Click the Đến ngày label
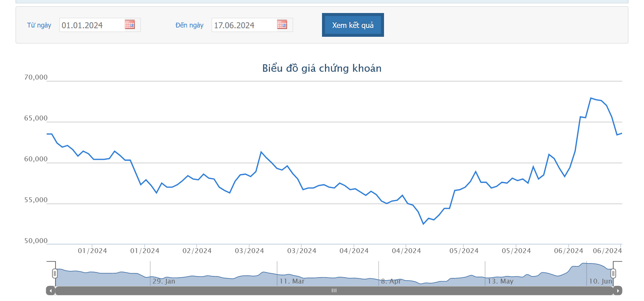Image resolution: width=644 pixels, height=301 pixels. click(189, 25)
